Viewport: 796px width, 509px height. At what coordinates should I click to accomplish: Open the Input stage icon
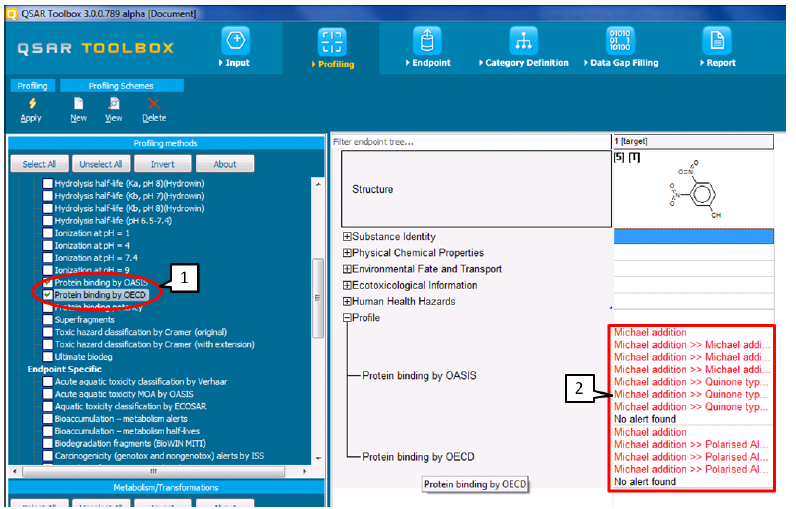coord(236,41)
